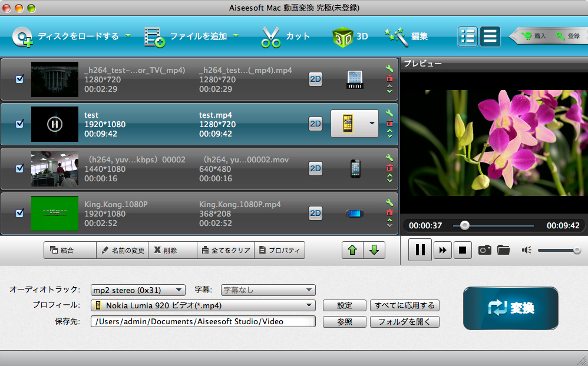
Task: Expand the audio track mp2 stereo dropdown
Action: click(138, 290)
